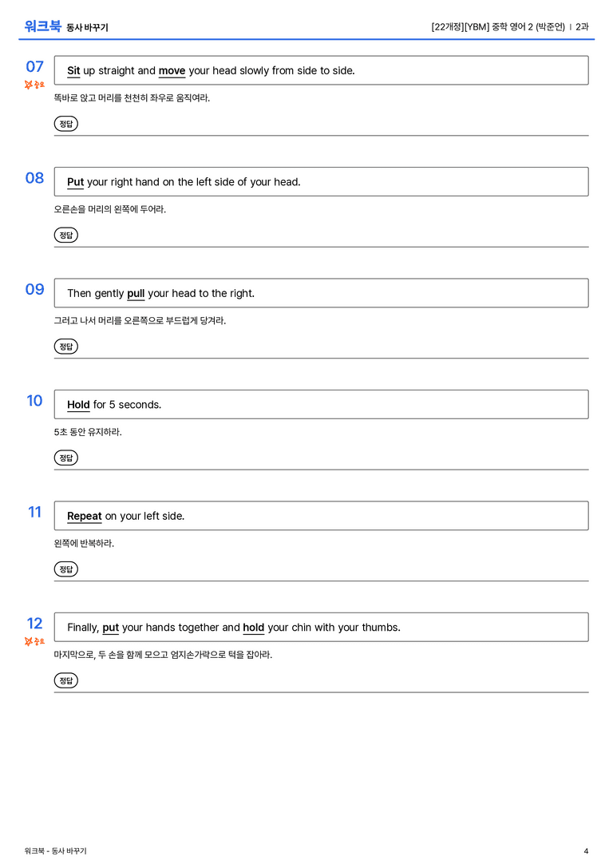
Task: Click the 중요 star mark under number 07
Action: (x=34, y=84)
